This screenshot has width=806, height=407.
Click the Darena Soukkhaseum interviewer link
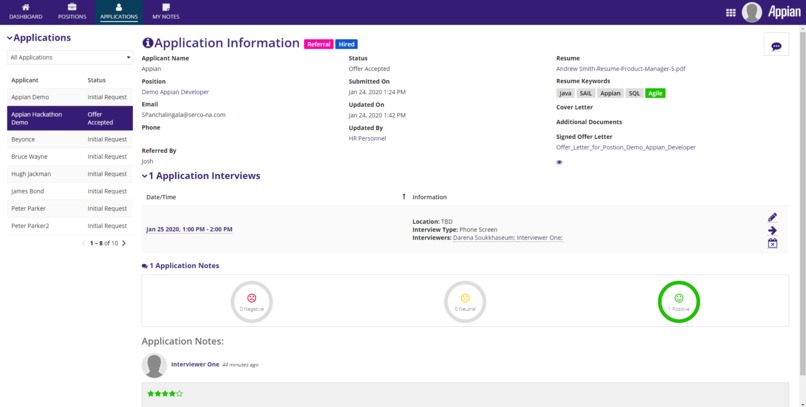483,238
